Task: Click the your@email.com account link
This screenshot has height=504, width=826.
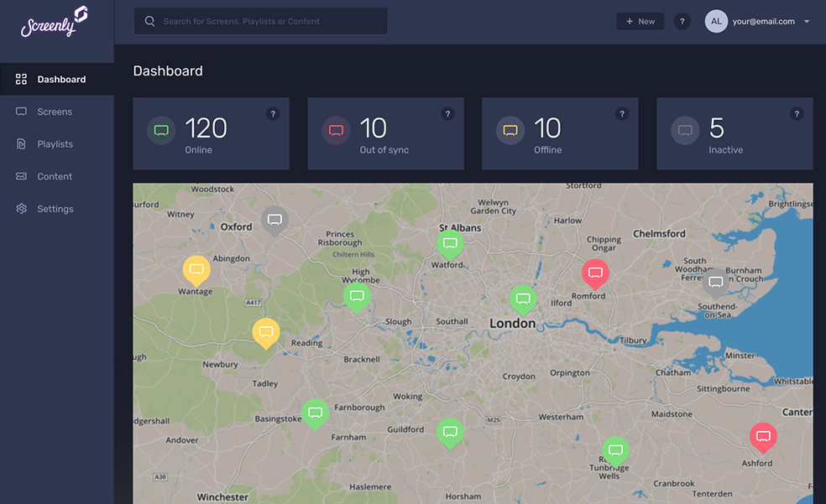Action: (x=761, y=21)
